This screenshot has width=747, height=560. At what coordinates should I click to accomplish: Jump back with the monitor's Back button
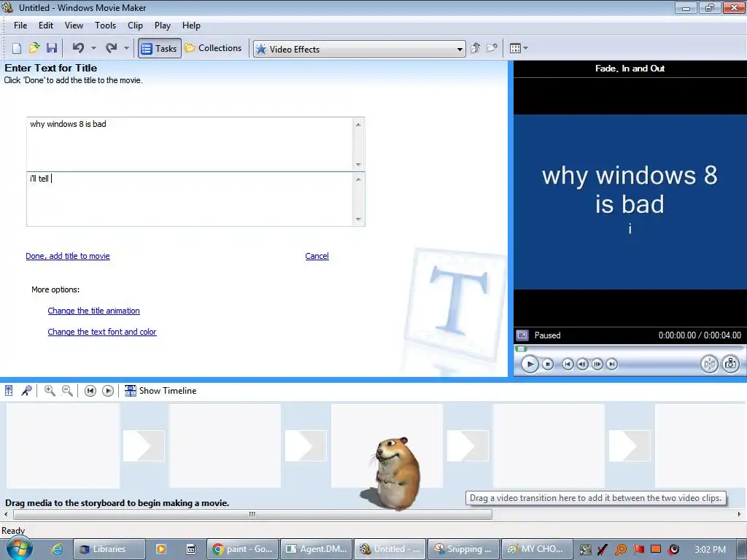pyautogui.click(x=568, y=365)
